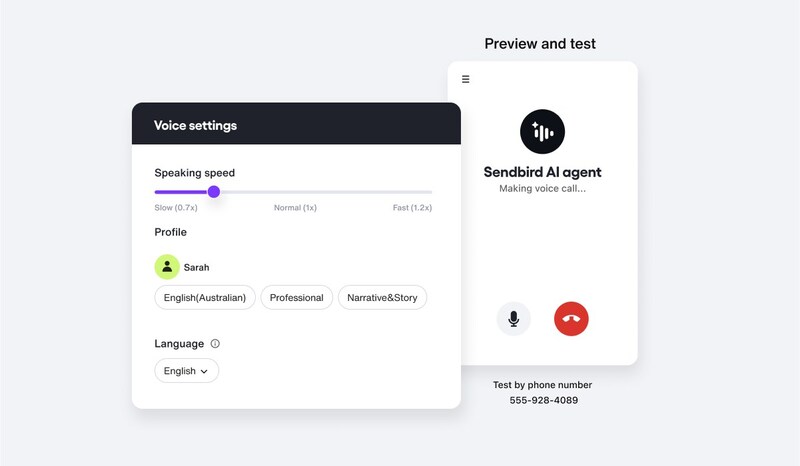Click the Preview and test heading
This screenshot has width=800, height=466.
[x=540, y=44]
